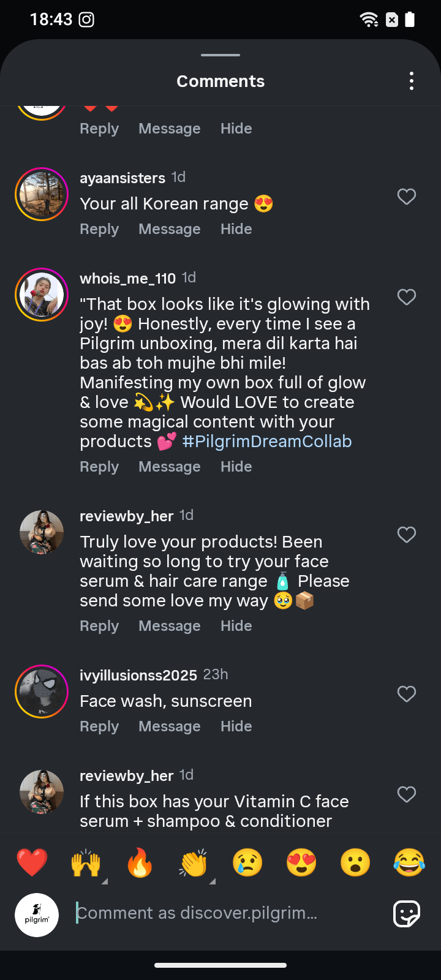
Task: Tap the #PilgrimDreamCollab hashtag
Action: click(x=267, y=442)
